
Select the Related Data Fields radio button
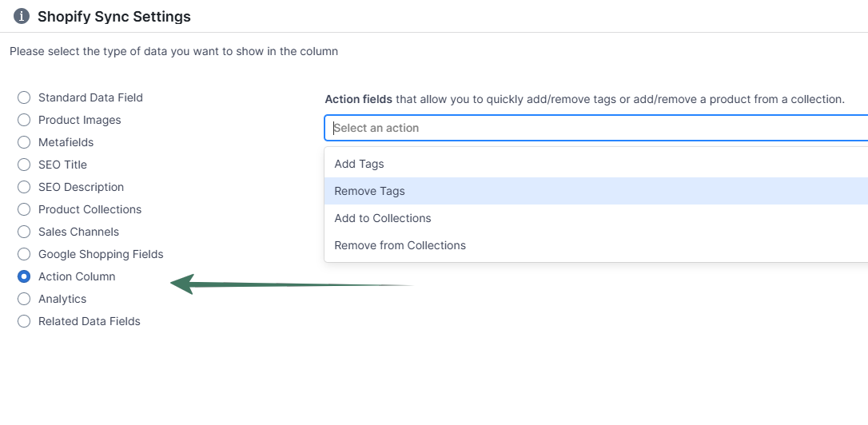pos(24,321)
